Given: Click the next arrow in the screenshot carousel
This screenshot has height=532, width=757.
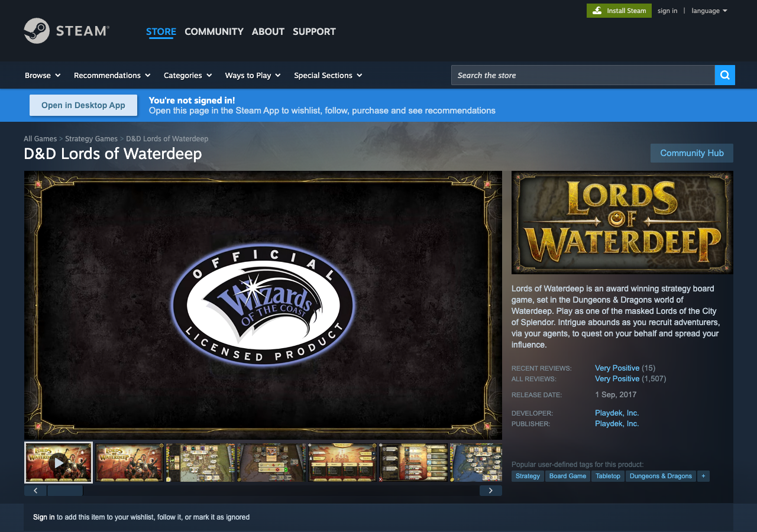Looking at the screenshot, I should pyautogui.click(x=490, y=490).
